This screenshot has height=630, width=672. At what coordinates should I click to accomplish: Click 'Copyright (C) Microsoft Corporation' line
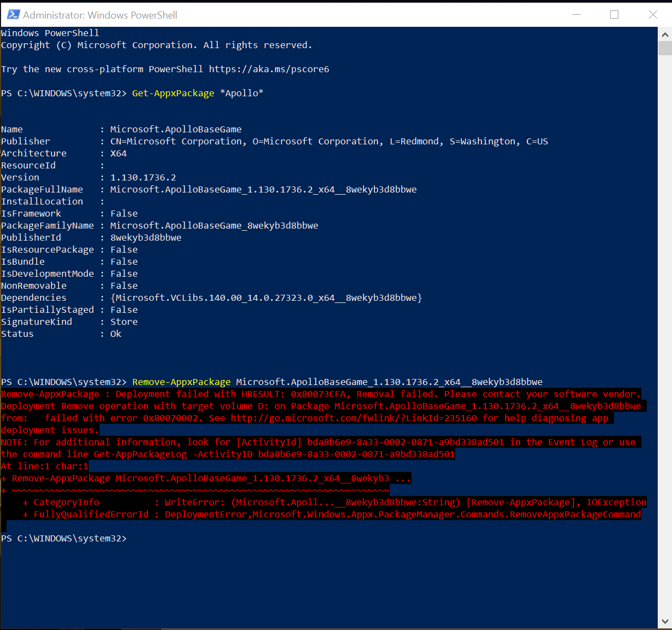point(157,45)
